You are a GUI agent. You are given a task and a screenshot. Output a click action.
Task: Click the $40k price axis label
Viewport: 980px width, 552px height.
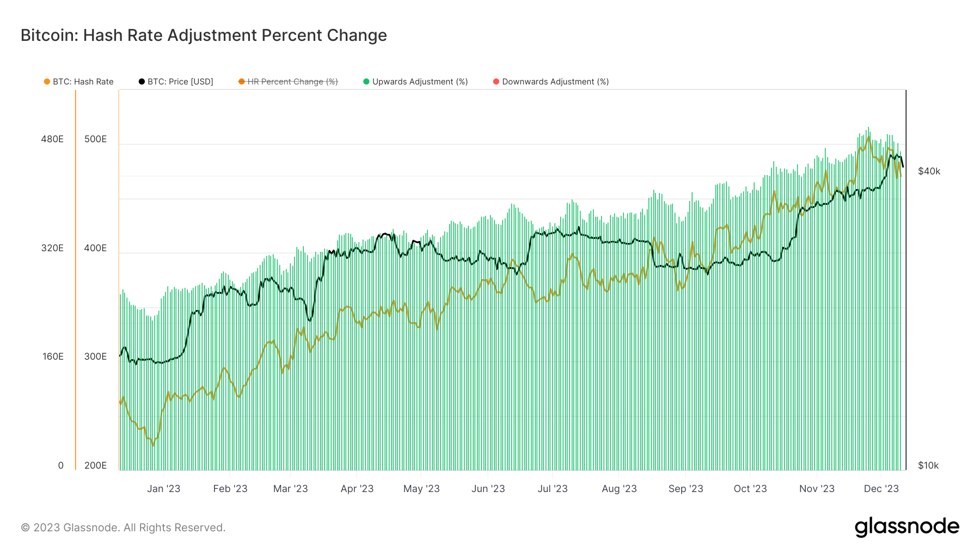pyautogui.click(x=929, y=171)
